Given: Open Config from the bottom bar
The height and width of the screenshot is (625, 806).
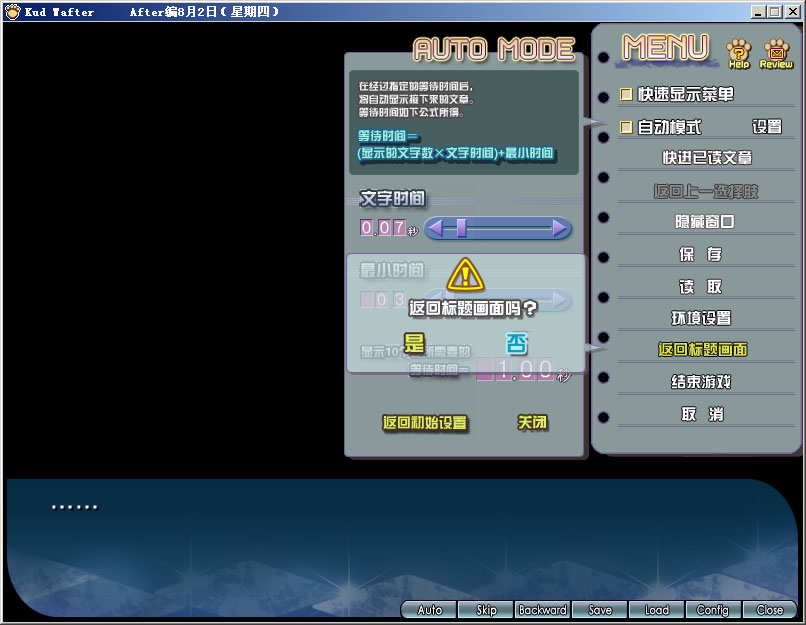Looking at the screenshot, I should point(713,610).
